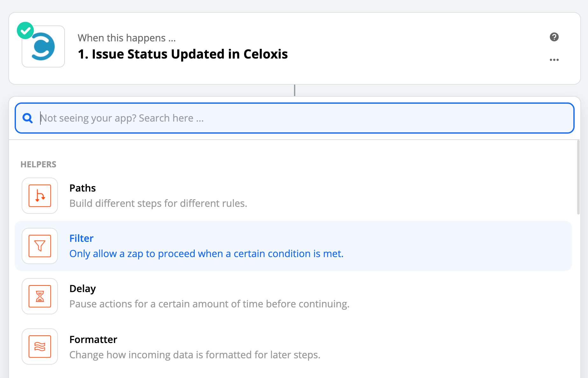Choose the Delay helper title
The width and height of the screenshot is (588, 378).
[x=82, y=289]
